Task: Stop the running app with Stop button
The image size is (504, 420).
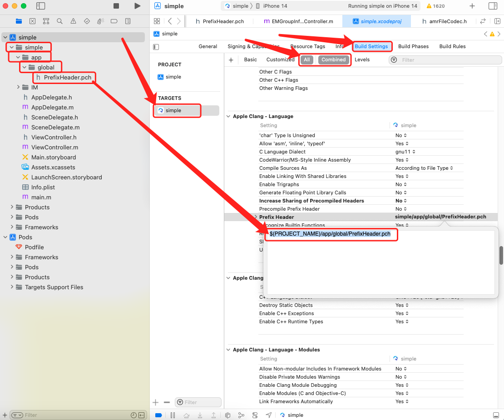Action: [116, 6]
